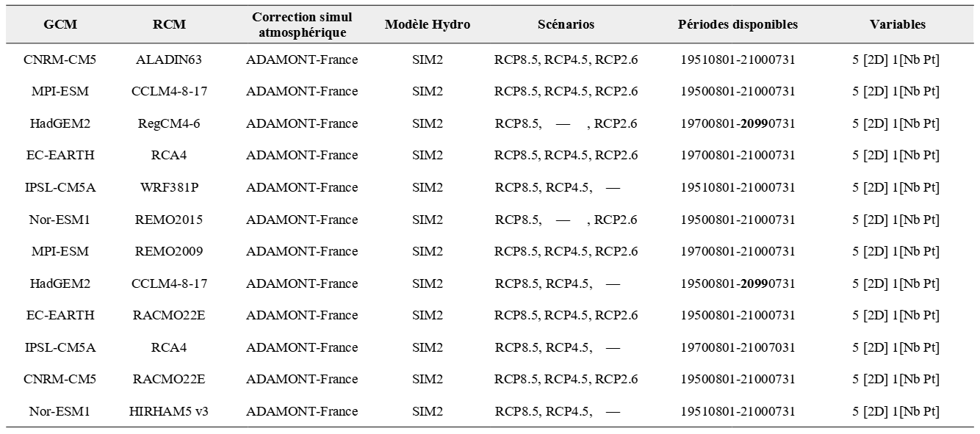Click the Correction simul atmosphérique header
The image size is (980, 434).
pos(302,24)
